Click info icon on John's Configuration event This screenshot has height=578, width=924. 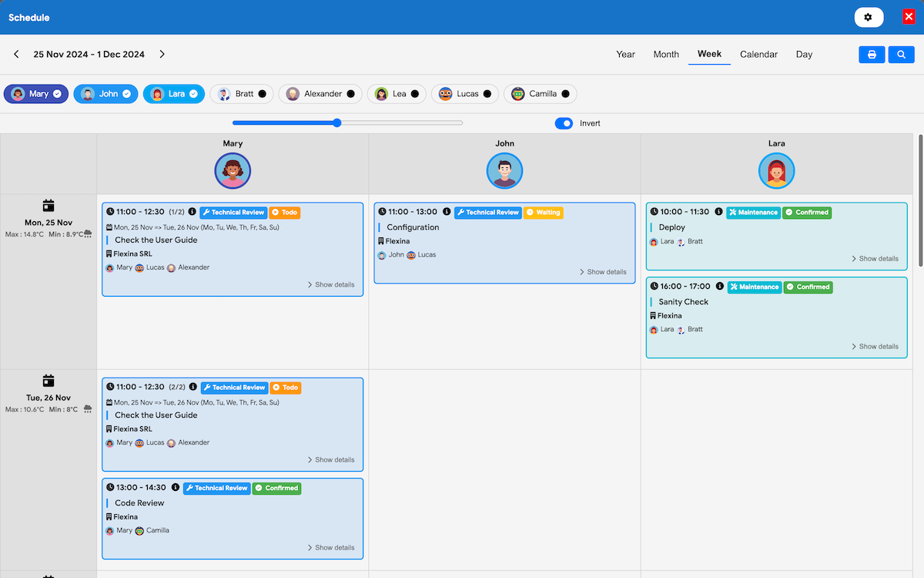tap(447, 212)
